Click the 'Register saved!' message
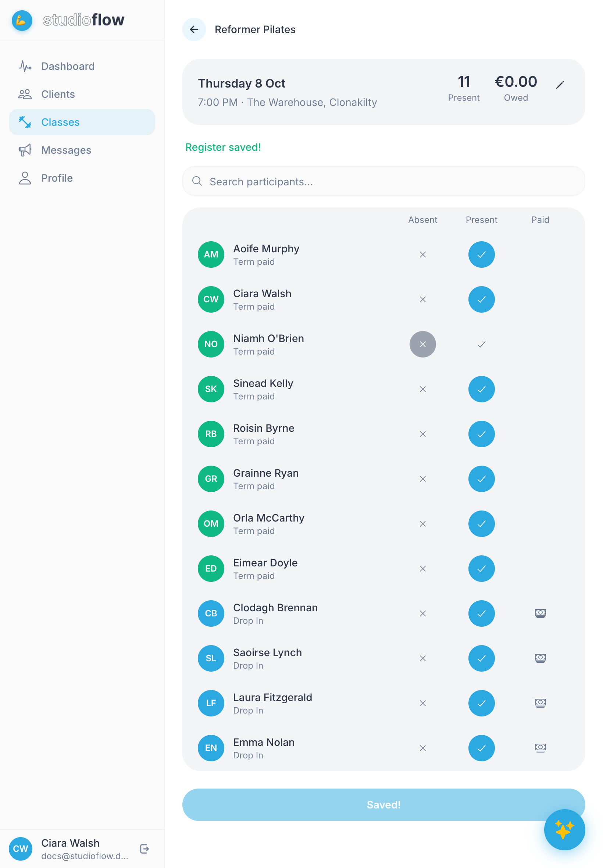The width and height of the screenshot is (603, 868). 223,147
